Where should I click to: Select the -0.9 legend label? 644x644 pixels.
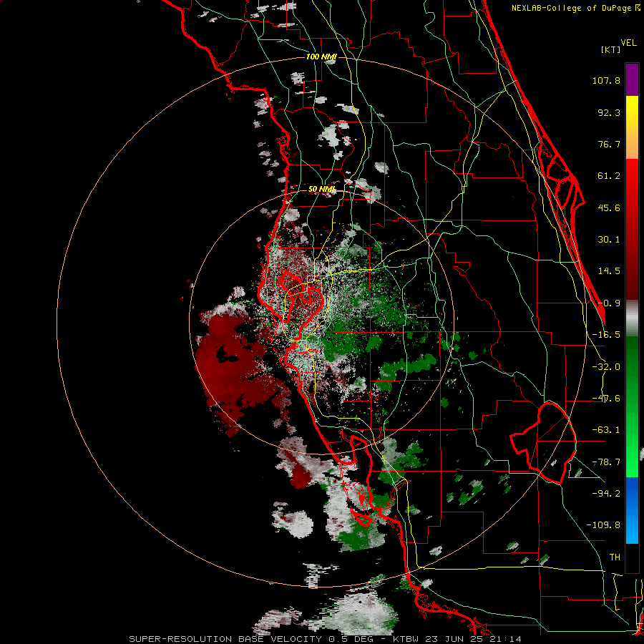coord(609,303)
